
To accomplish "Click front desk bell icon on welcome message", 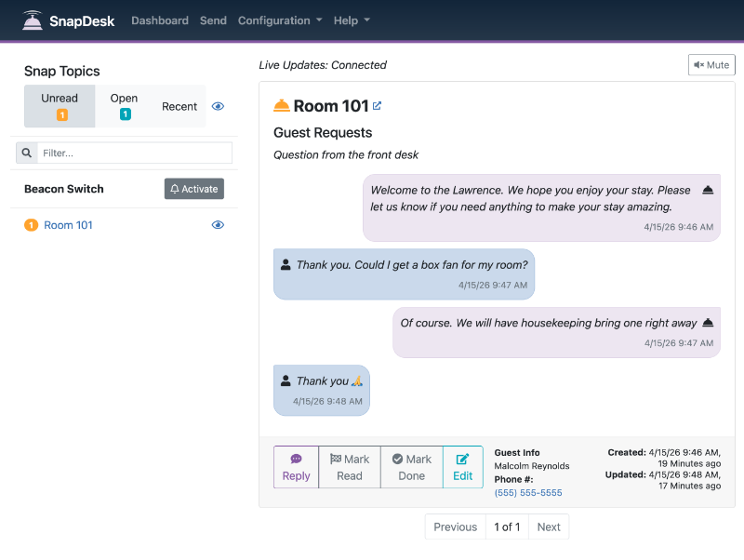I will pos(708,190).
